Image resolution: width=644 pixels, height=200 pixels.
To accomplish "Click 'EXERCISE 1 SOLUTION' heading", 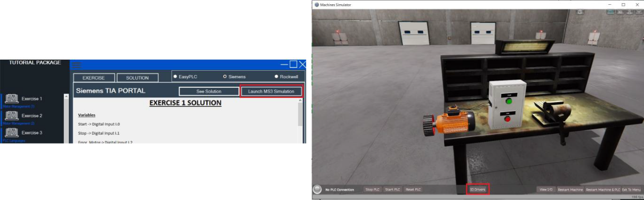I will (x=185, y=103).
